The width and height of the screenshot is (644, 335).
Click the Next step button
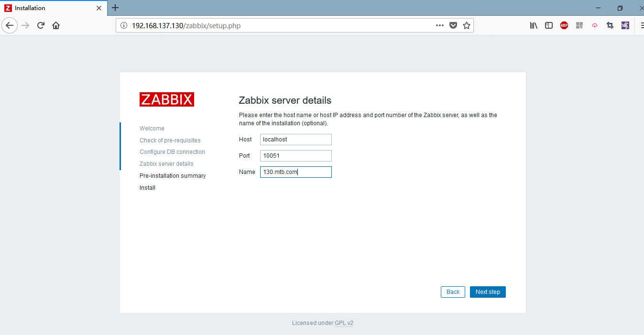[x=488, y=292]
